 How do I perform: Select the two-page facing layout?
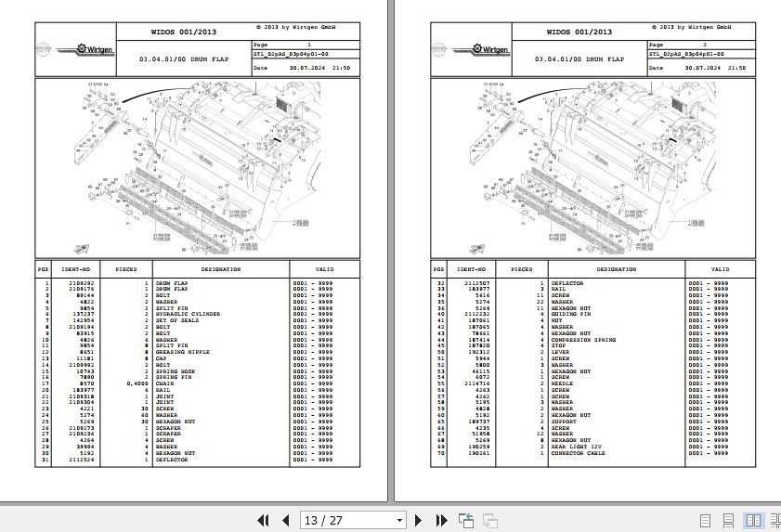coord(753,521)
